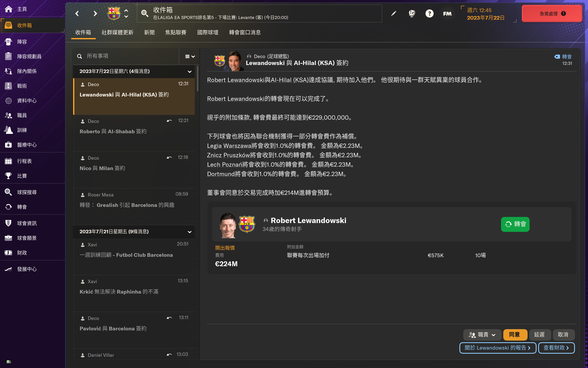
Task: Open Roberto 與 Al-Shabab 簽約 message
Action: pos(134,133)
